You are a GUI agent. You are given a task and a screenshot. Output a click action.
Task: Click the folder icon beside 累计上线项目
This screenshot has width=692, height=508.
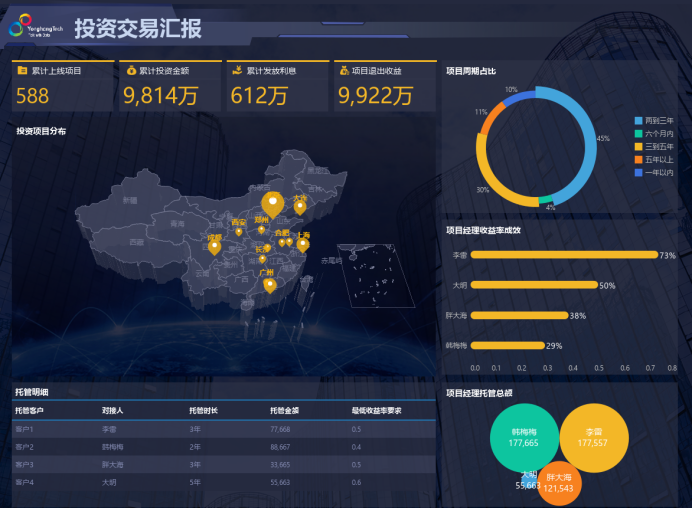coord(22,71)
